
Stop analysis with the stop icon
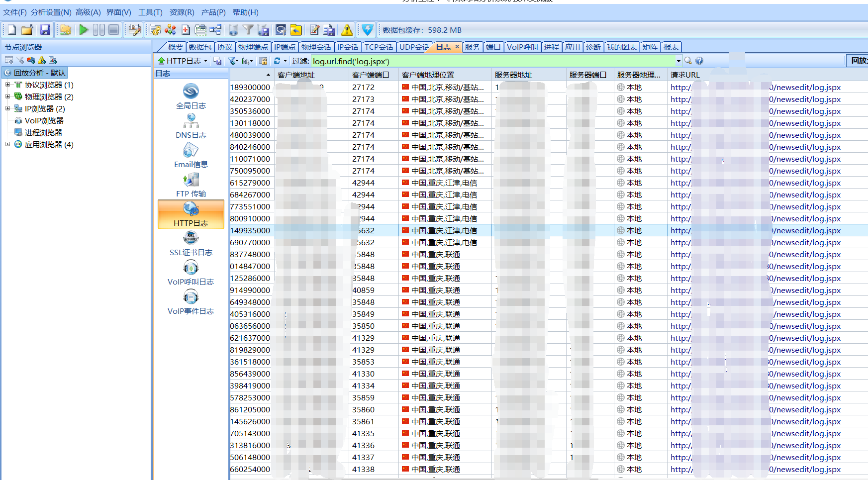click(x=113, y=30)
